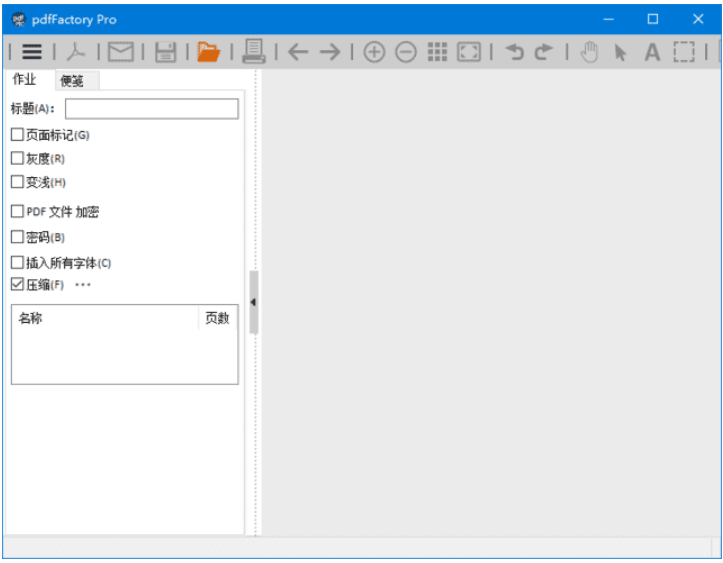Open the hamburger menu icon
723x563 pixels.
32,52
